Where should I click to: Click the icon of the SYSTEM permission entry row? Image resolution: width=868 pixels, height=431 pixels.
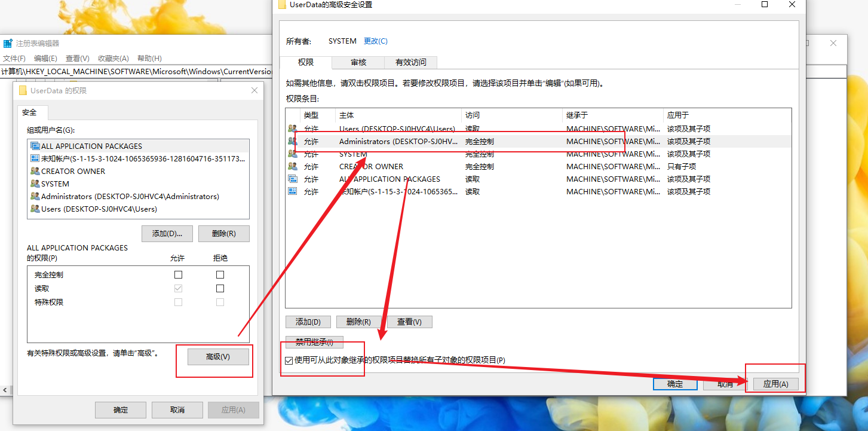click(x=293, y=154)
